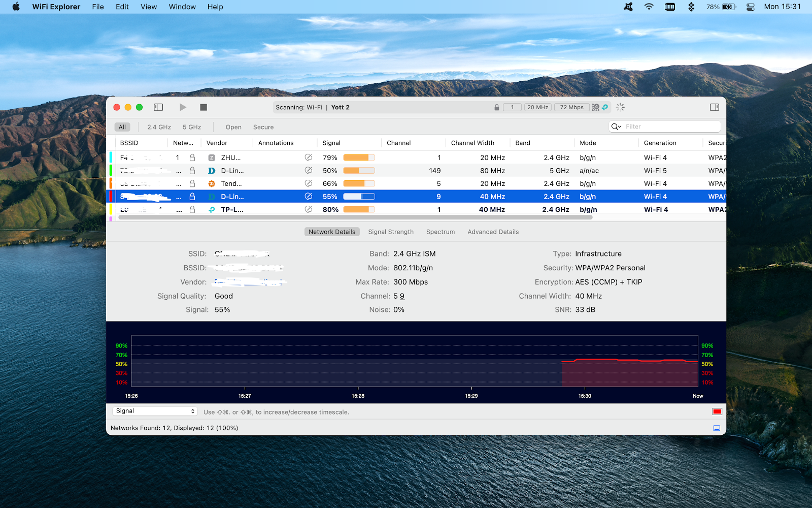Image resolution: width=812 pixels, height=508 pixels.
Task: Click the lock icon in the TP-Link row
Action: coord(192,209)
